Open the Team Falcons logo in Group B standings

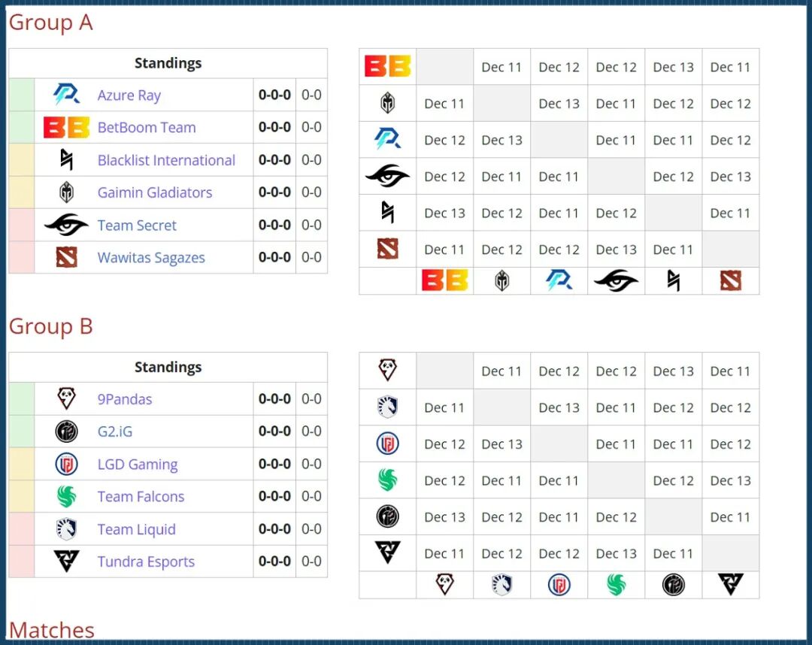coord(66,496)
